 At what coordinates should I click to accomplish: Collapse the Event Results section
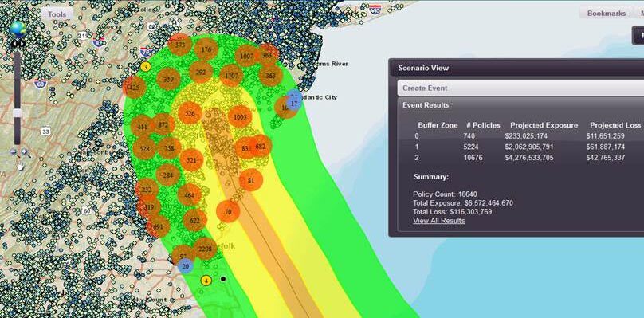(x=520, y=105)
